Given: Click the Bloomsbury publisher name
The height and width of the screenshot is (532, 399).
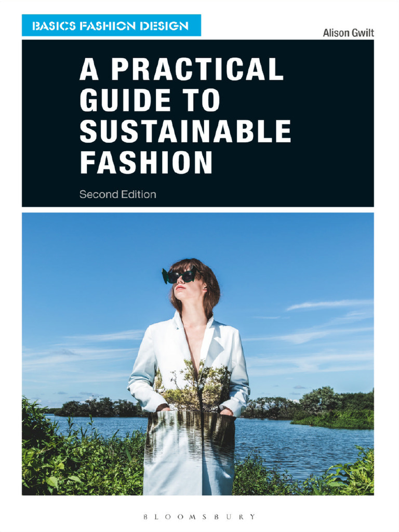Looking at the screenshot, I should coord(199,517).
